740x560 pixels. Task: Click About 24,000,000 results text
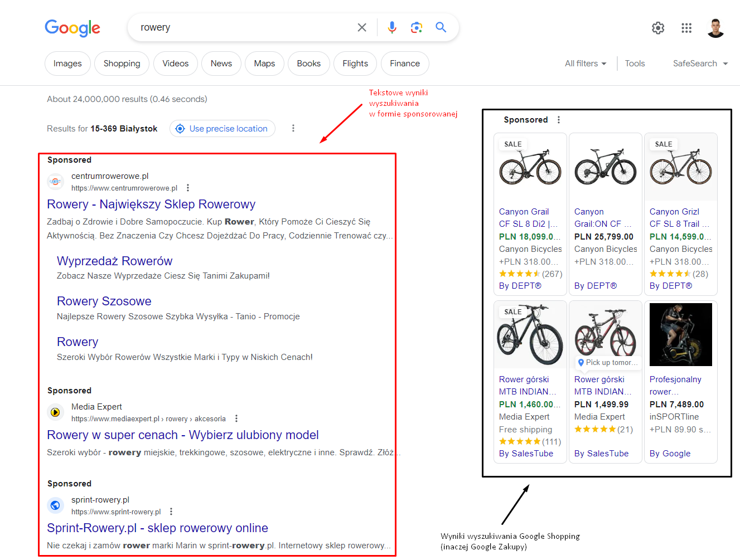click(127, 99)
